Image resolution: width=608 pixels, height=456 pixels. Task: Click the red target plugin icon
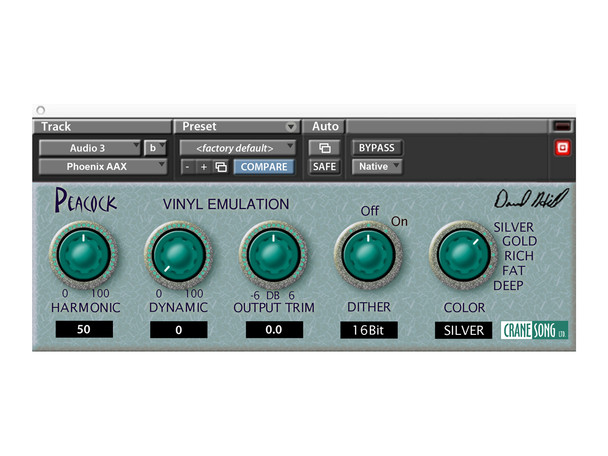(x=562, y=149)
